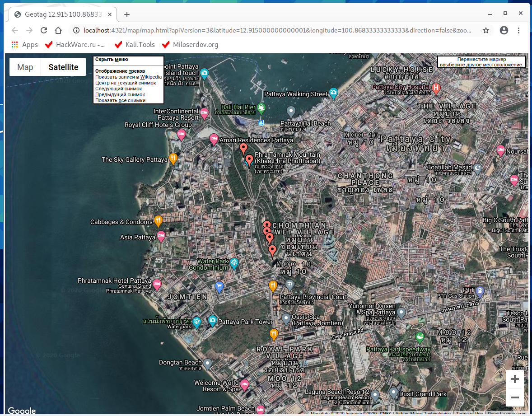Image resolution: width=532 pixels, height=416 pixels.
Task: Switch to Map view
Action: 25,67
